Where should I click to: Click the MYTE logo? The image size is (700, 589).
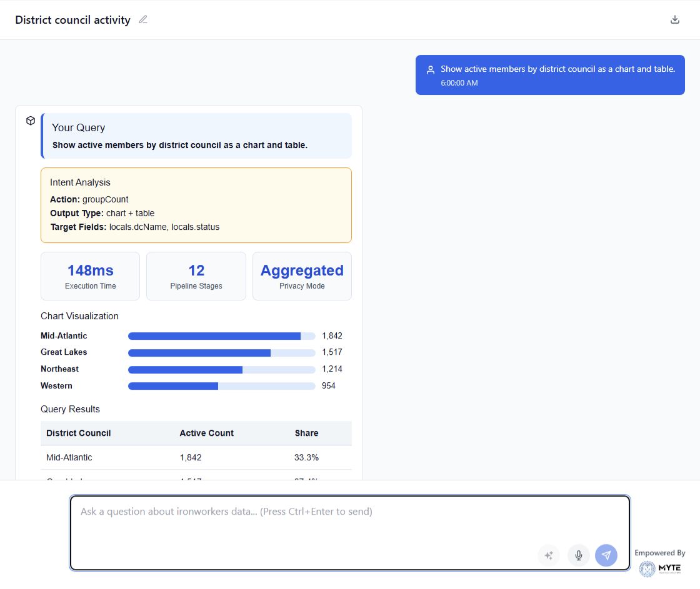(x=660, y=568)
